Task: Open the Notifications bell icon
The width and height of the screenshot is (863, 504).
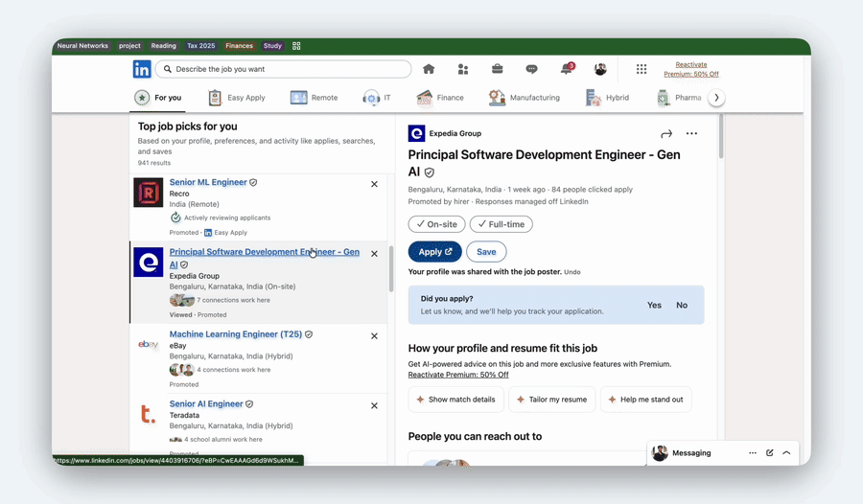Action: click(567, 69)
